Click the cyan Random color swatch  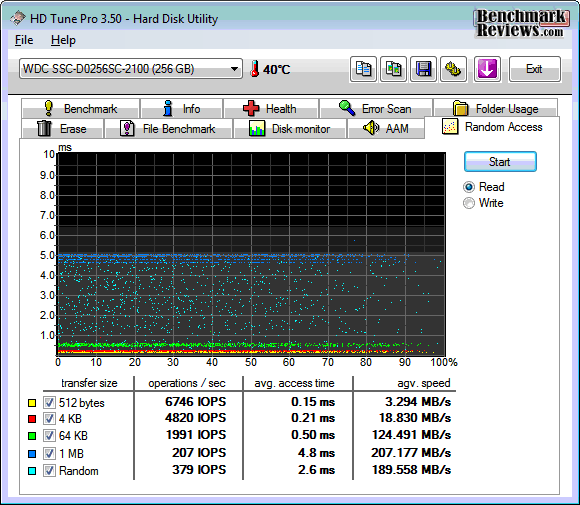(32, 471)
